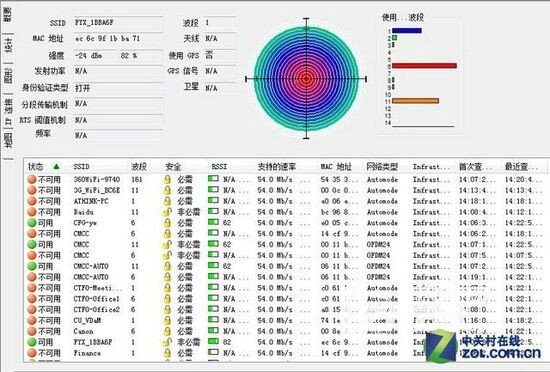Click the lock icon in the FYX_1BBA6F row
The height and width of the screenshot is (372, 550).
tap(167, 342)
